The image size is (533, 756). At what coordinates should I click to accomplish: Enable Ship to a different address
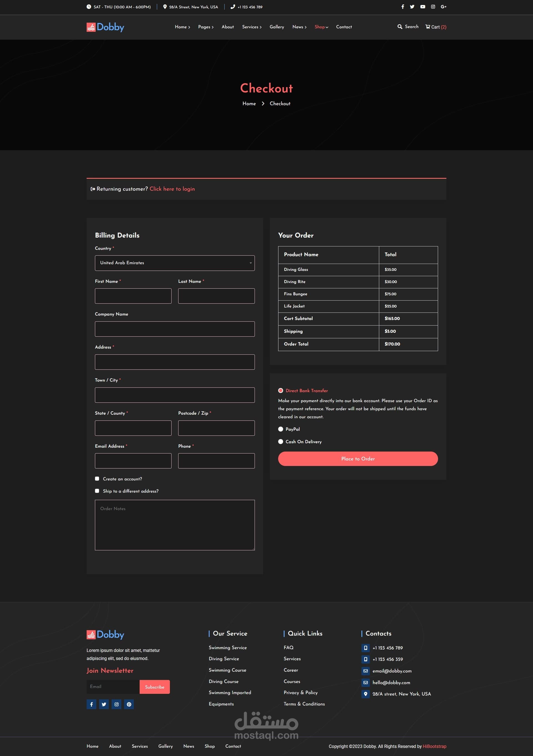tap(97, 491)
